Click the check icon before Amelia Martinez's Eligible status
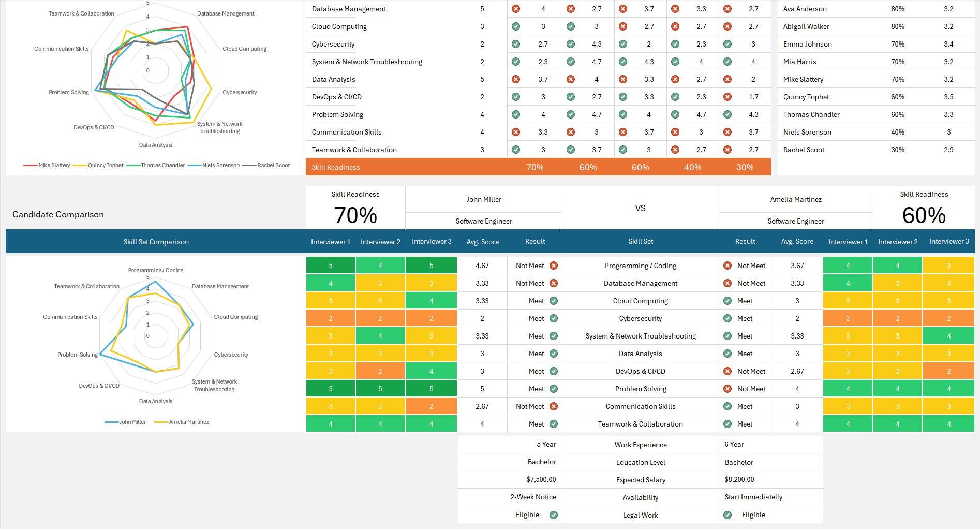980x529 pixels. click(727, 515)
